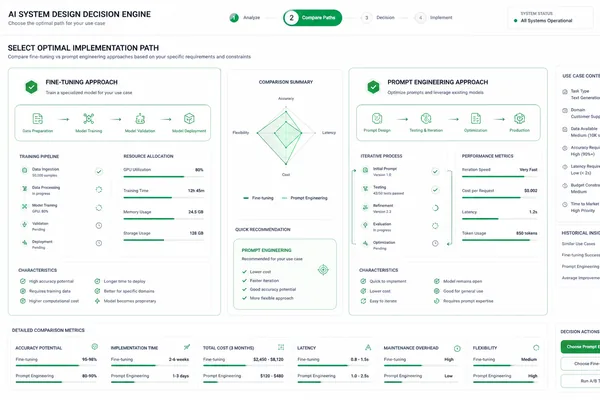Click the 'More flexible approach' recommendation bullet
This screenshot has height=400, width=600.
[267, 298]
